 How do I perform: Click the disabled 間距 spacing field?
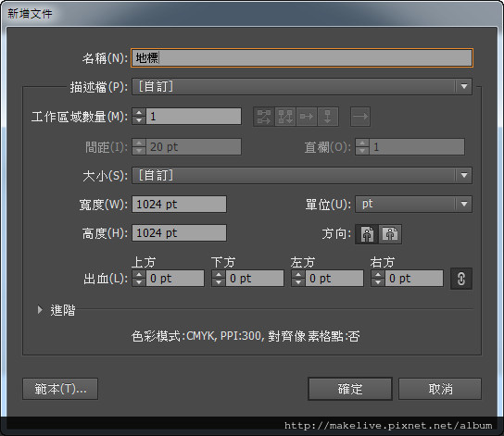click(x=194, y=147)
